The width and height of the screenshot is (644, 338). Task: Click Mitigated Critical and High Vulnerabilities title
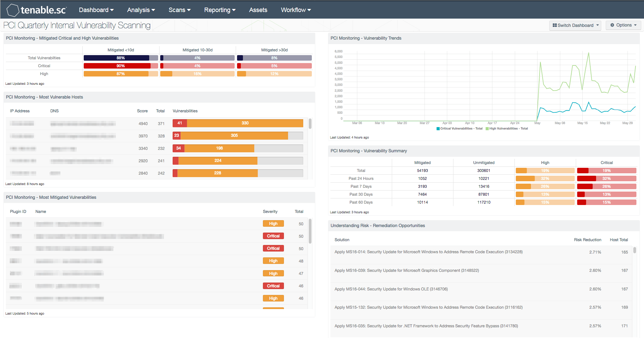62,38
